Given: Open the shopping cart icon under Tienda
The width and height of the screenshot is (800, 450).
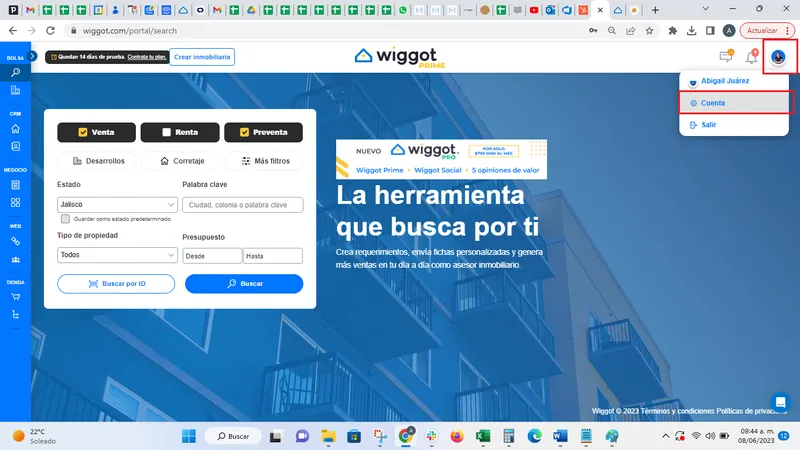Looking at the screenshot, I should pos(15,296).
